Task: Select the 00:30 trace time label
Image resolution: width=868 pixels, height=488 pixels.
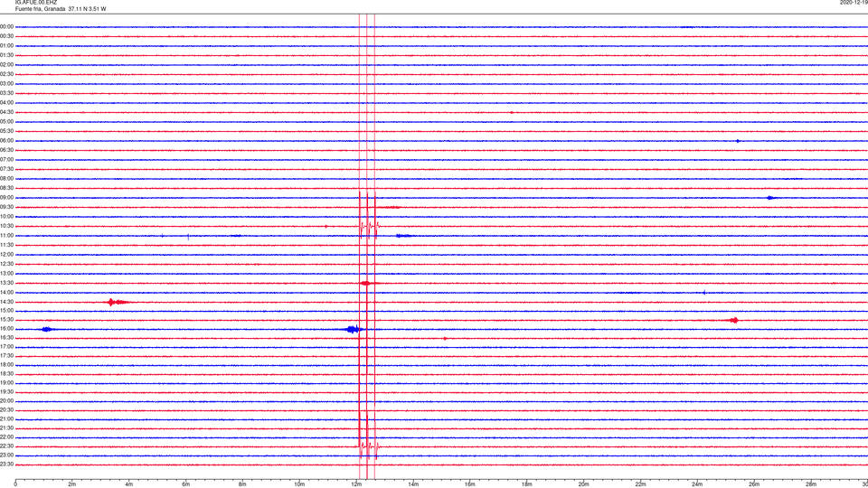Action: 6,36
